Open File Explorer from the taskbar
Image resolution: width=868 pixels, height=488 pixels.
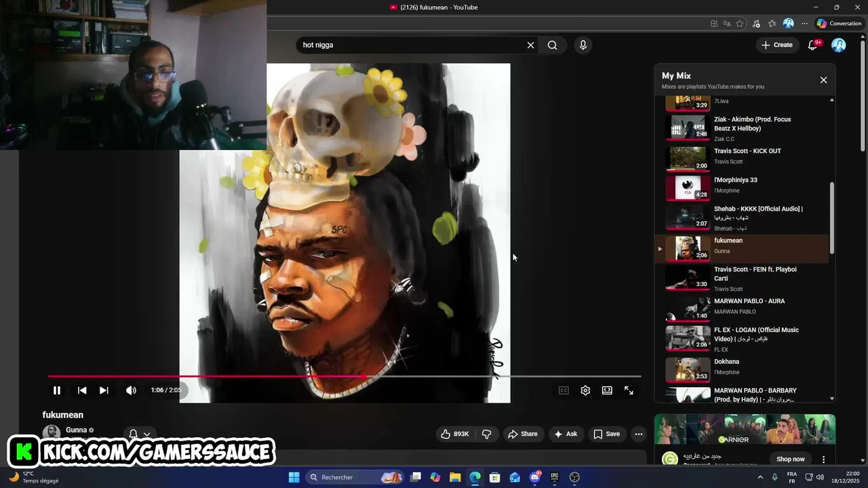coord(455,477)
